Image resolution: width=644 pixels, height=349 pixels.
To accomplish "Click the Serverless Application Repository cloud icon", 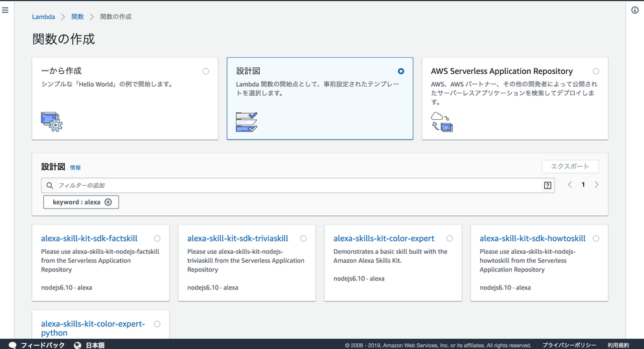I will coord(442,122).
